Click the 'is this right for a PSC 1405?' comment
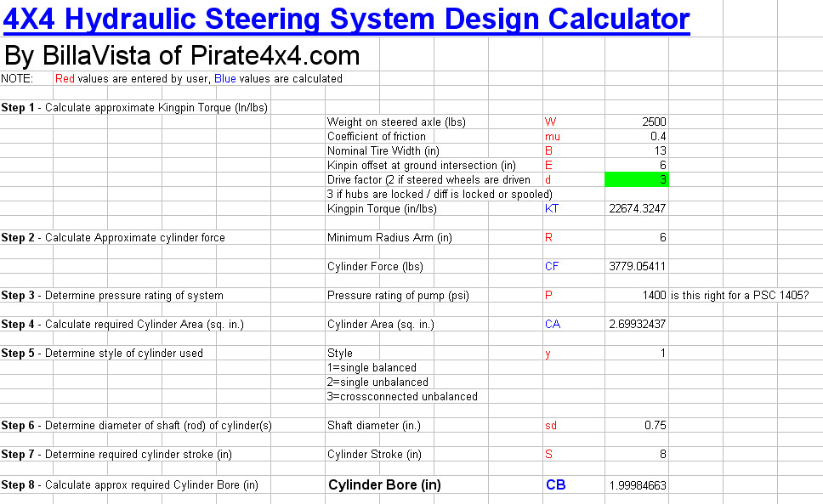This screenshot has width=823, height=504. tap(740, 295)
